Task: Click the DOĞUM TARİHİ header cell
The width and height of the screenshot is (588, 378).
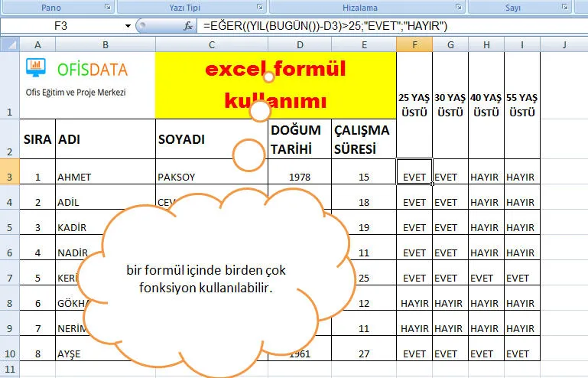Action: pos(299,139)
